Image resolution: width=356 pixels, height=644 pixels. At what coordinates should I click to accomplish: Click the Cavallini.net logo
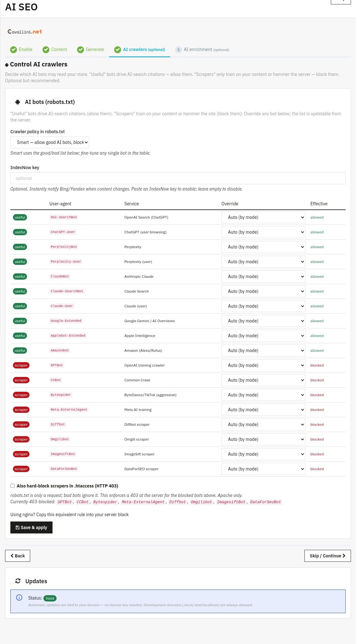pos(25,31)
